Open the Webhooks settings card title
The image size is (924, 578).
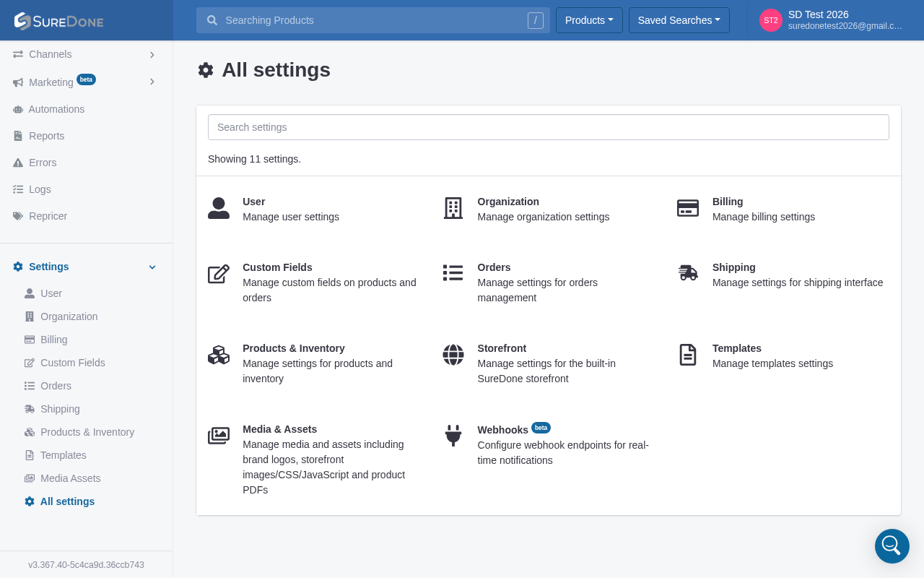[x=502, y=430]
